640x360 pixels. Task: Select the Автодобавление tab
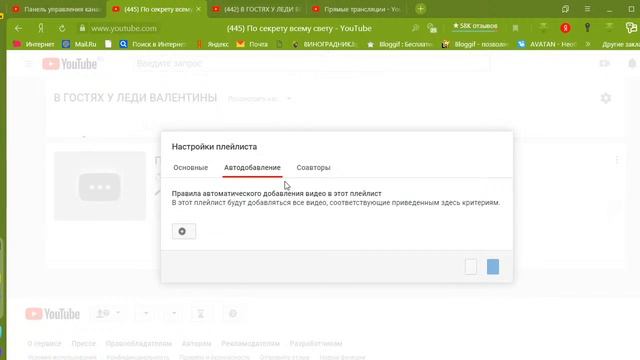coord(252,168)
